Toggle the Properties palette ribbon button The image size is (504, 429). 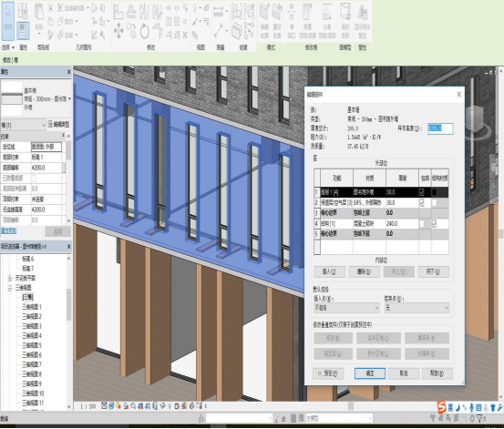pyautogui.click(x=23, y=30)
